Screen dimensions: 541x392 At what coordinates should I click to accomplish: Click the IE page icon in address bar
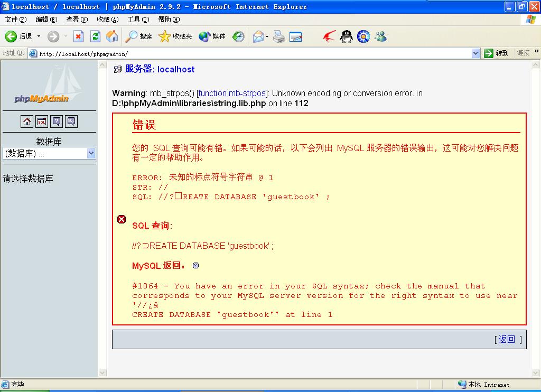(x=33, y=53)
